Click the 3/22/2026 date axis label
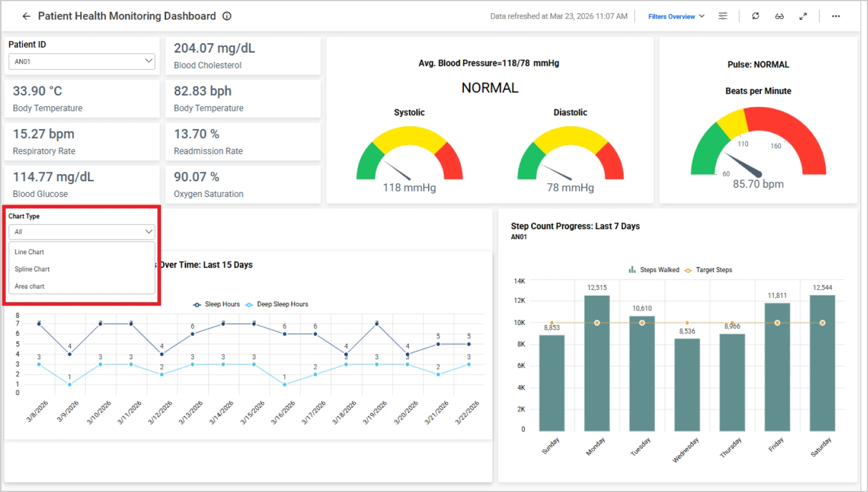Image resolution: width=868 pixels, height=492 pixels. click(x=467, y=413)
